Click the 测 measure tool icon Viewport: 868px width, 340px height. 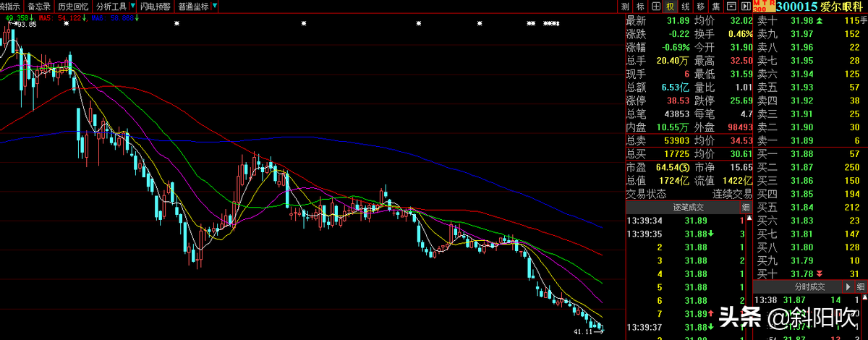625,7
